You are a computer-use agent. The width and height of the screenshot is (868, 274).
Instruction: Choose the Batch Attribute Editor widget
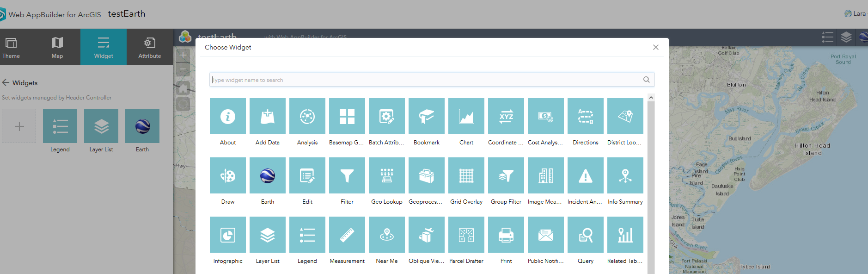click(386, 116)
